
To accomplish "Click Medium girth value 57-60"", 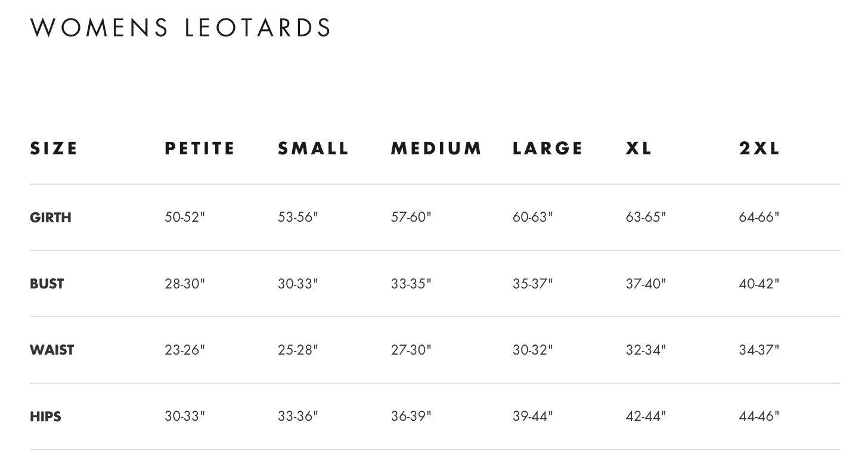I will click(411, 217).
